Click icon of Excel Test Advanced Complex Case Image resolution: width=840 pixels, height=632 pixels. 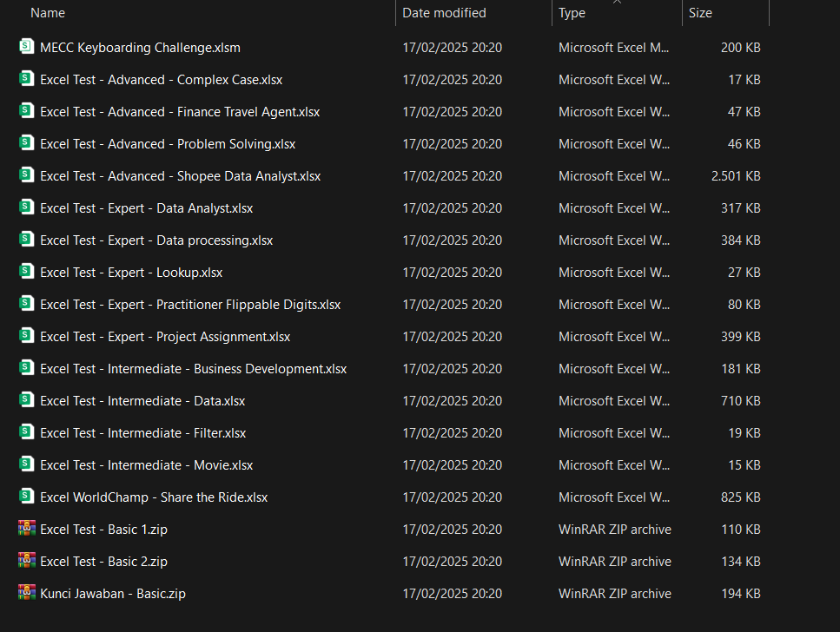click(27, 79)
